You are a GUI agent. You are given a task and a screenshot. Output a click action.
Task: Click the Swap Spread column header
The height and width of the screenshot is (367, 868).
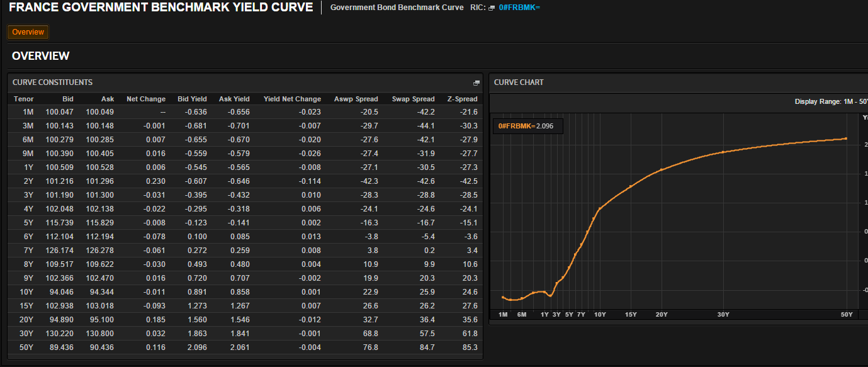pos(413,99)
